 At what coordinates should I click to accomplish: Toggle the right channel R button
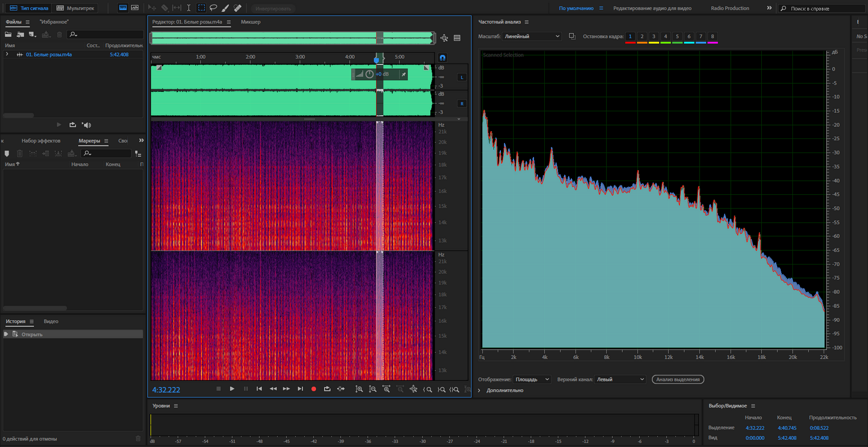462,104
